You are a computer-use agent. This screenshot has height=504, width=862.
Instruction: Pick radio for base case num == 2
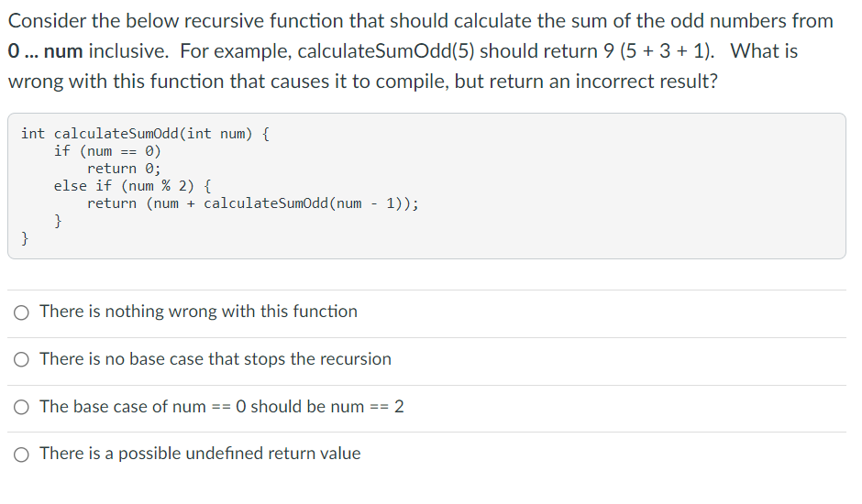(x=21, y=407)
